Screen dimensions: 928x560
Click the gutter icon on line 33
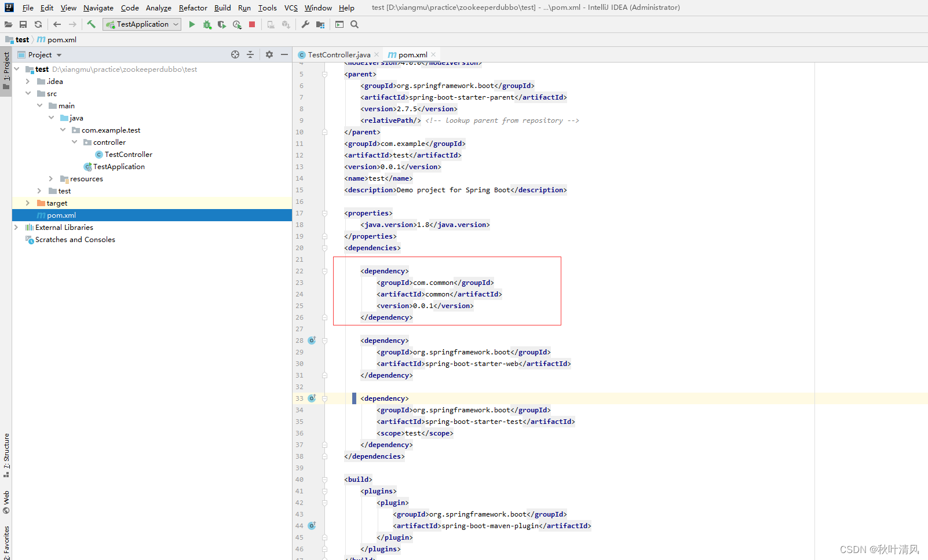312,398
